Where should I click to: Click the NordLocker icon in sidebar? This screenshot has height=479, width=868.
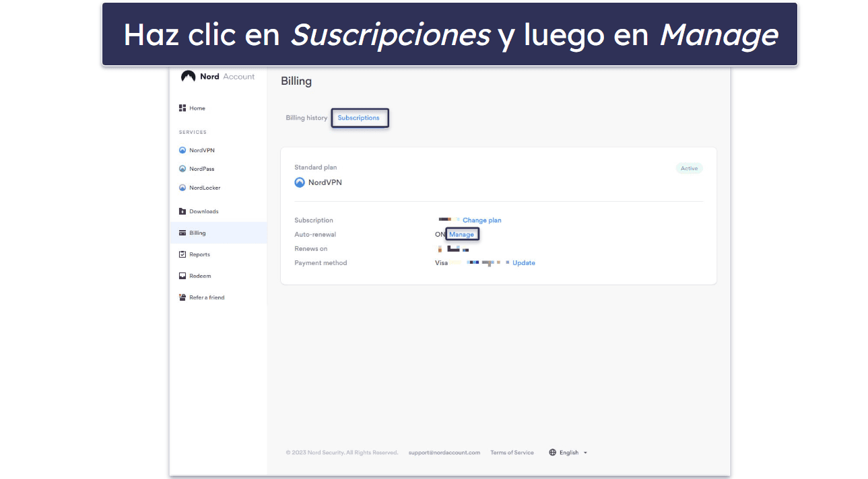click(x=182, y=188)
